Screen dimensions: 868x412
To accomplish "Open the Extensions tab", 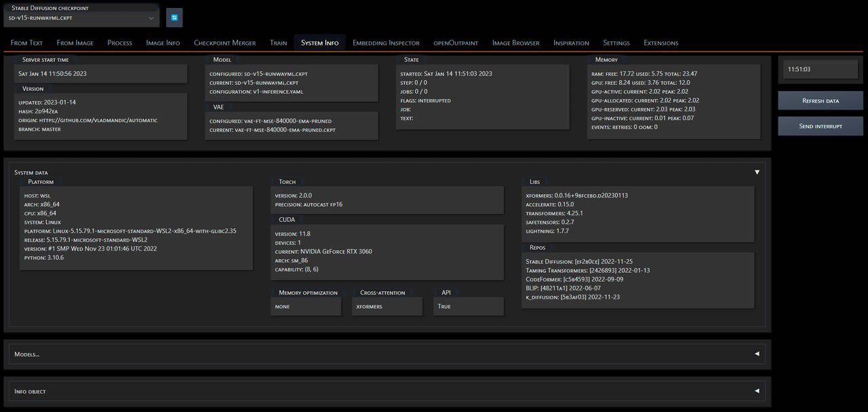I will [660, 42].
